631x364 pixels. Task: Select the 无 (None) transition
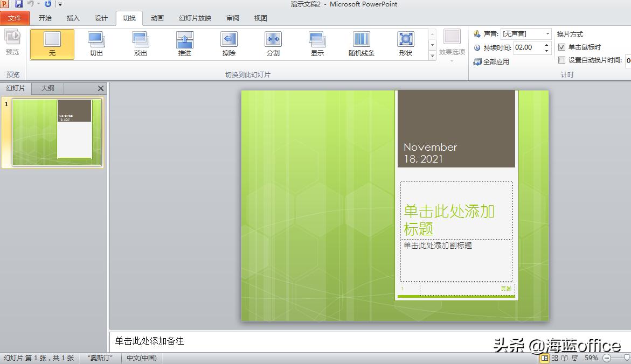[52, 43]
